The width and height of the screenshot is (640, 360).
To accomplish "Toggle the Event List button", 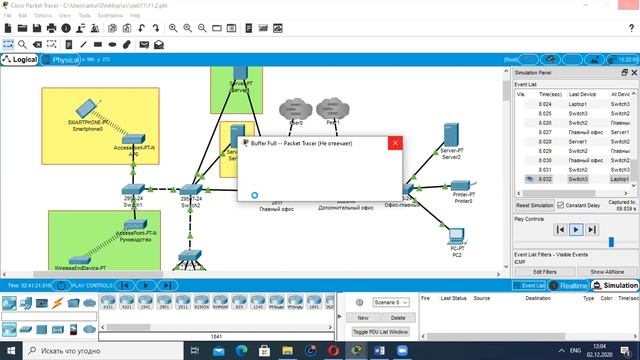I will 529,286.
